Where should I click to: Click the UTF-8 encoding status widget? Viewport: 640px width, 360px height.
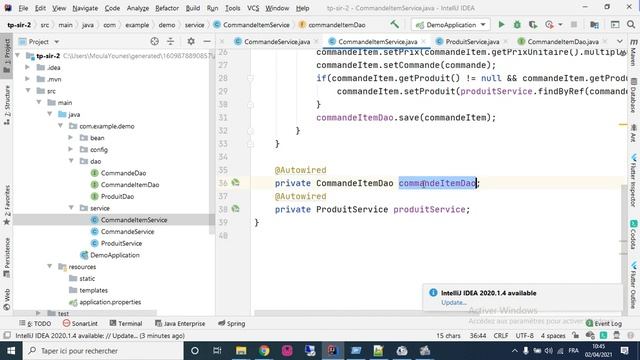coord(524,336)
